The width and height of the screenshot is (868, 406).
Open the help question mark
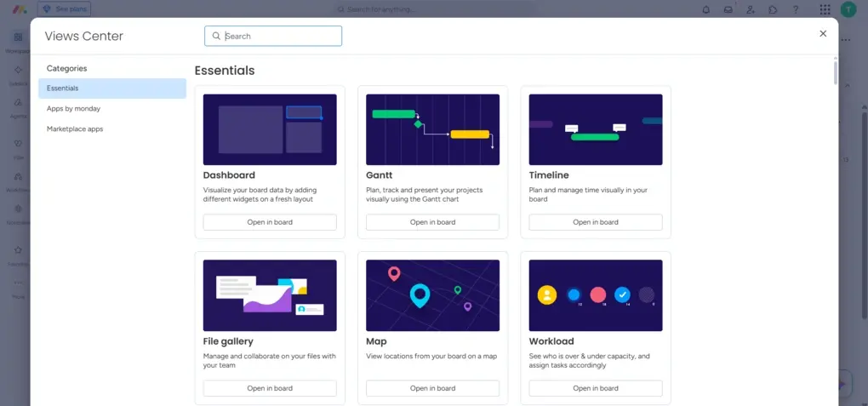tap(796, 9)
